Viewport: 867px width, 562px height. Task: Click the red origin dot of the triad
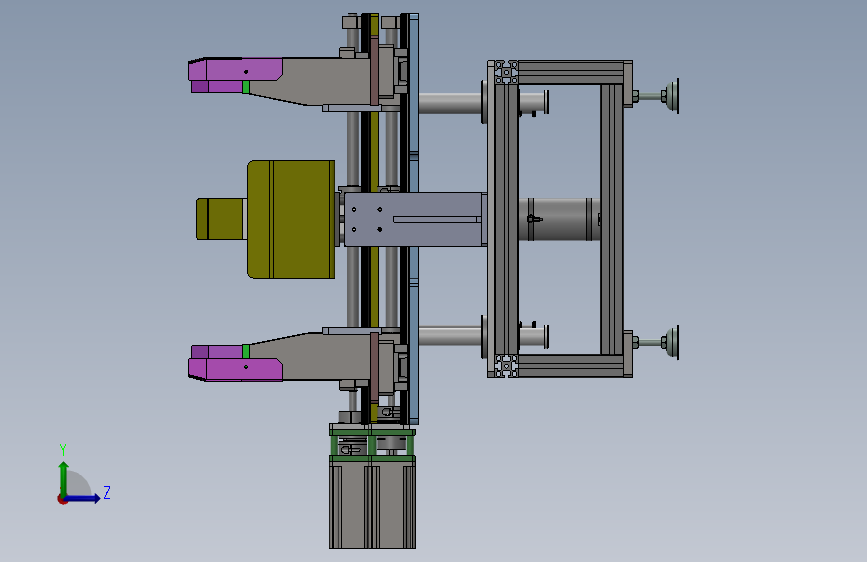(x=62, y=499)
